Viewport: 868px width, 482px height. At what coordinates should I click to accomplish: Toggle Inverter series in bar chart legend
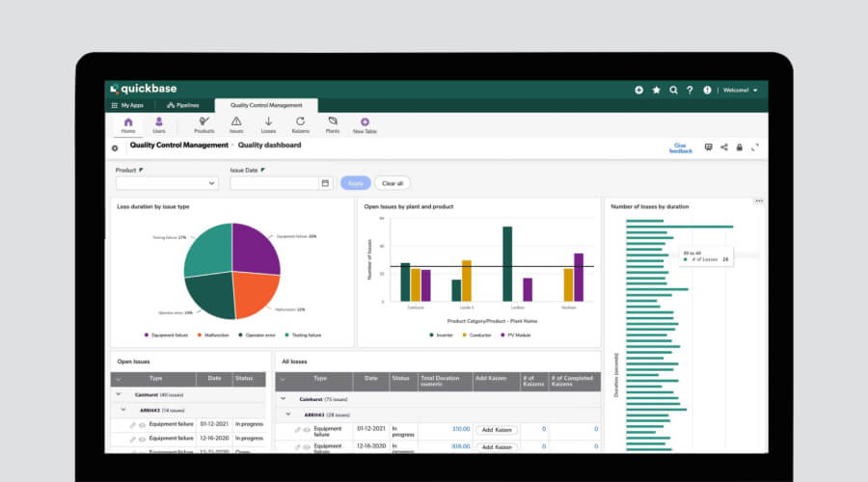click(x=441, y=335)
